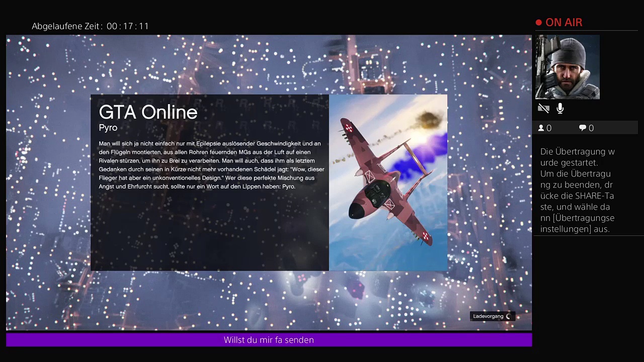
Task: Select the GTA Online heading
Action: click(148, 112)
